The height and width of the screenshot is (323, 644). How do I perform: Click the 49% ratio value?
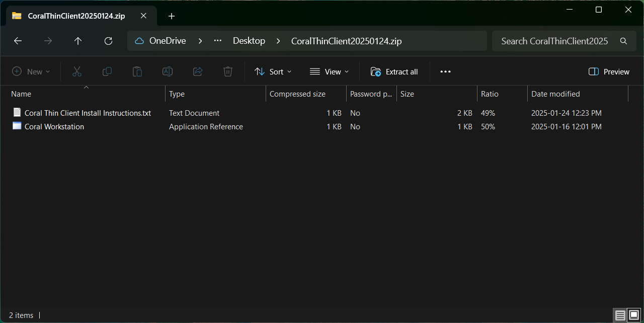(488, 113)
